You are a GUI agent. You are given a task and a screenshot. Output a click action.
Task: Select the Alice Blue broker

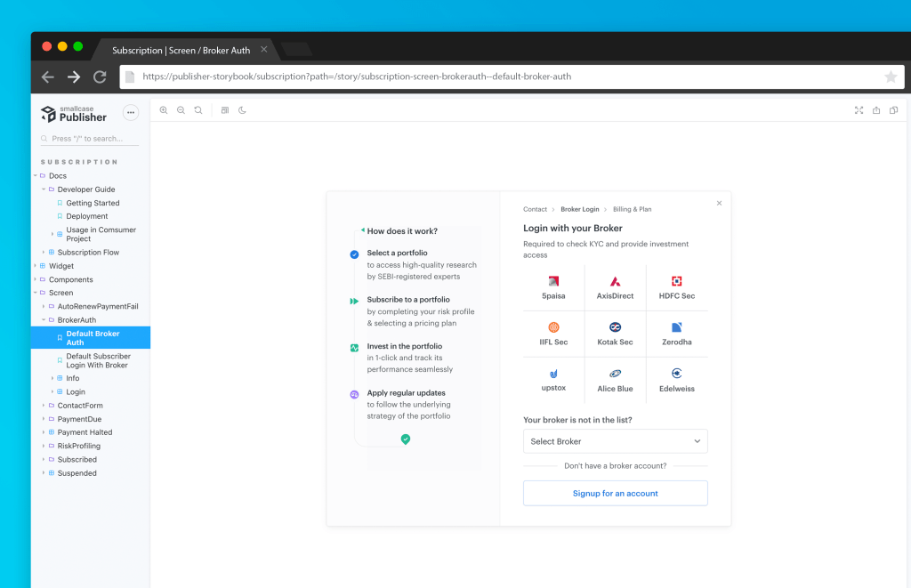(x=616, y=380)
